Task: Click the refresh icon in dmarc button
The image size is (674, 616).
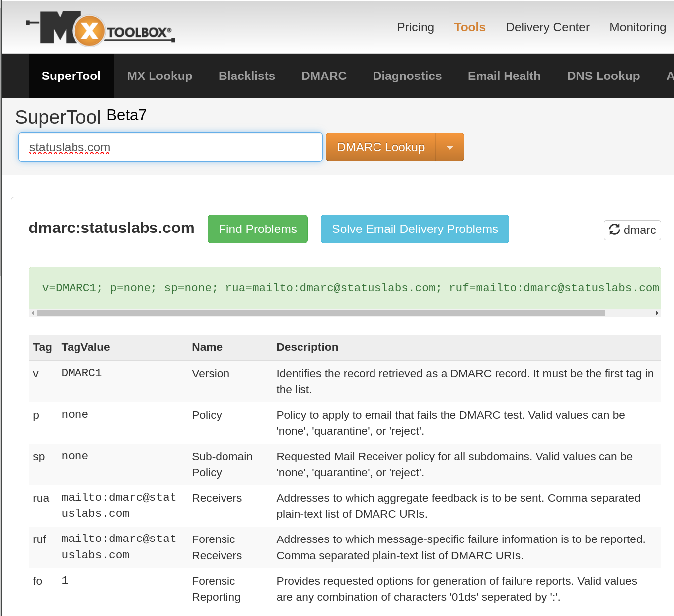Action: pyautogui.click(x=615, y=230)
